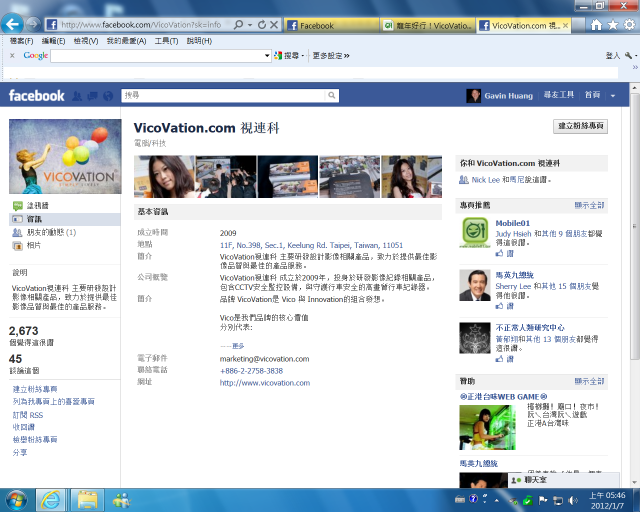Click the refresh icon in the address bar
640x512 pixels.
click(x=262, y=25)
